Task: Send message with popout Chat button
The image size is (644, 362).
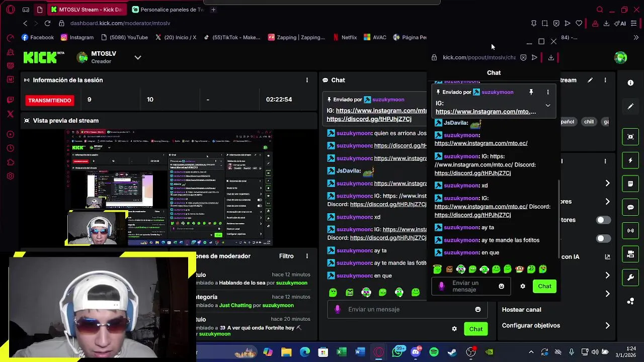Action: click(x=544, y=286)
